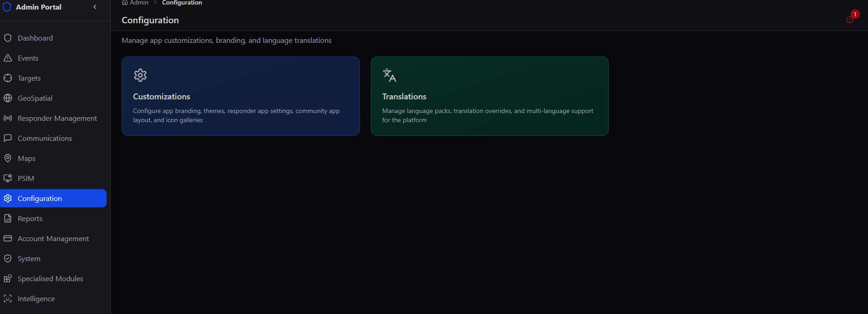The height and width of the screenshot is (314, 868).
Task: Click the Account Management card icon
Action: [8, 238]
